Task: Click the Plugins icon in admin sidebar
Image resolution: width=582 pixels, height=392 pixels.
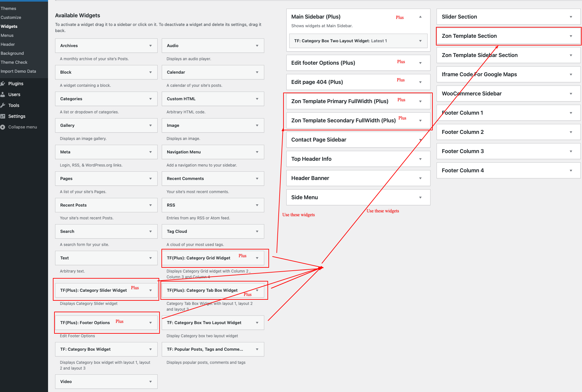Action: click(x=3, y=84)
